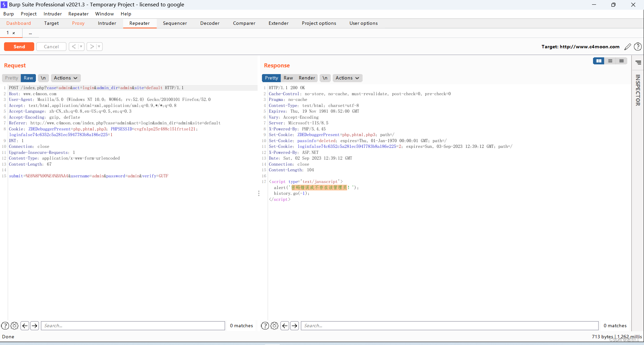
Task: Click the 'HTTP/1.1 200 OK' response line
Action: pyautogui.click(x=287, y=88)
